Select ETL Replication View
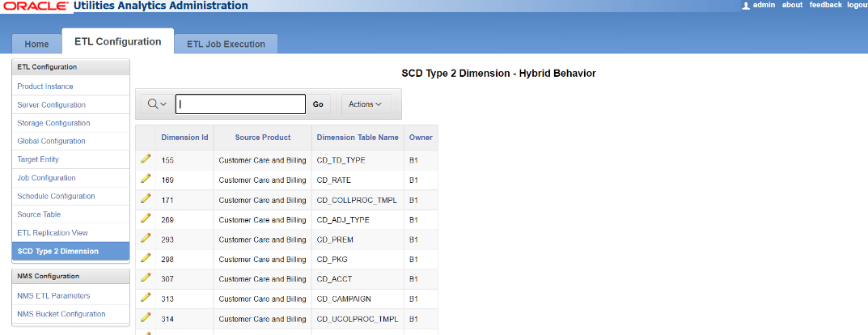This screenshot has width=868, height=335. [x=53, y=232]
